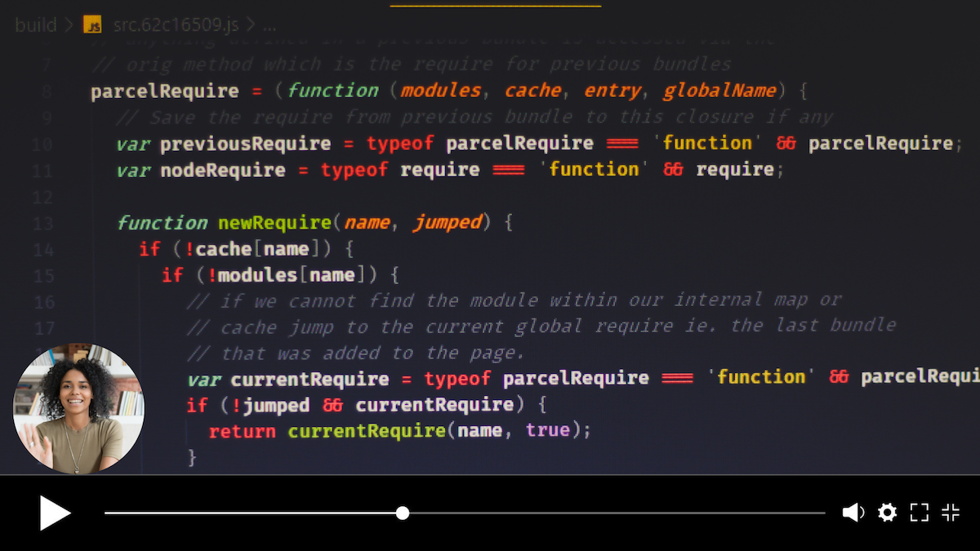This screenshot has width=980, height=551.
Task: Open the playback settings gear menu
Action: click(x=887, y=513)
